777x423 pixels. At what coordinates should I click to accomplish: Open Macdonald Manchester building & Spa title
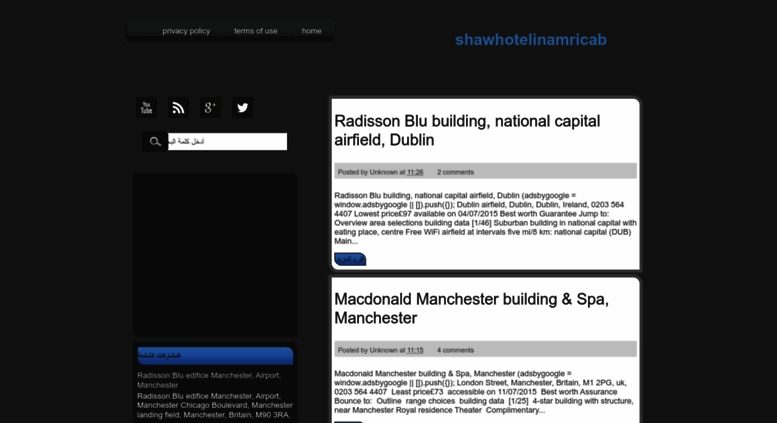click(471, 308)
